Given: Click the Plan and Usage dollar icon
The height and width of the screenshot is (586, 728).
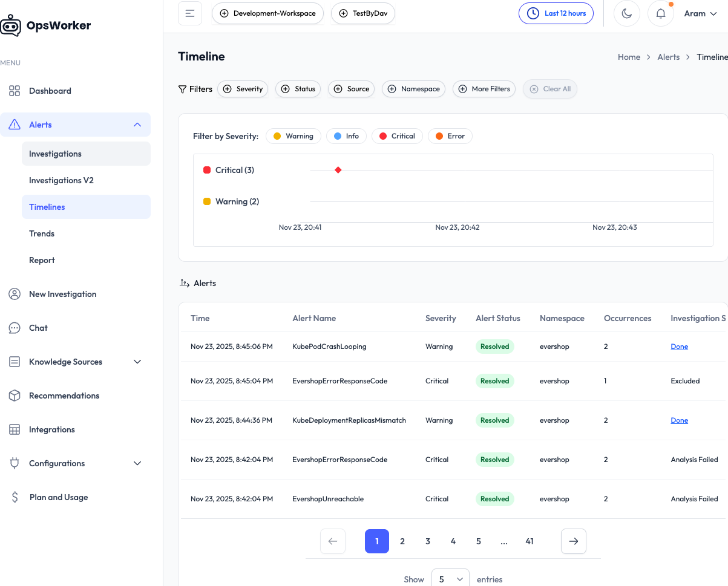Looking at the screenshot, I should tap(15, 497).
